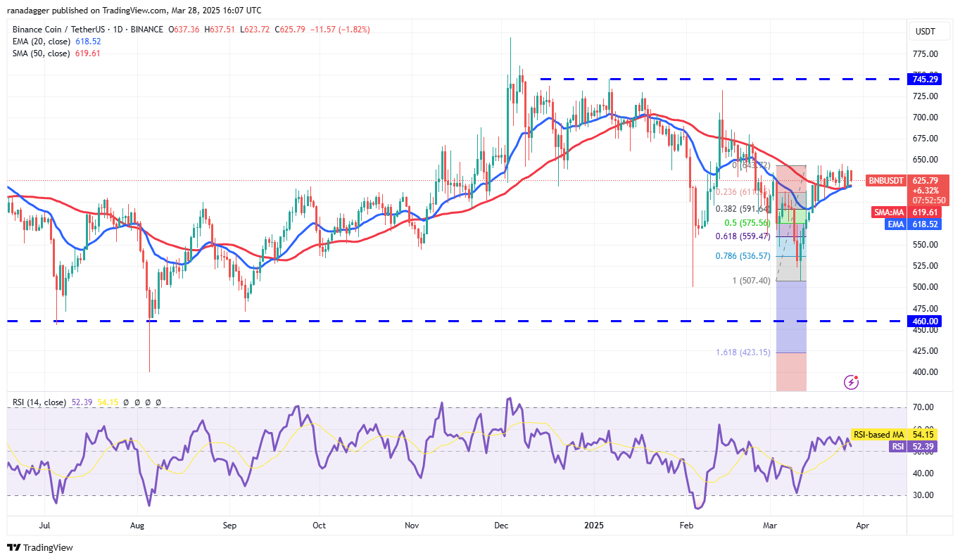The image size is (960, 560).
Task: Select the EMA (20, close) indicator legend
Action: (x=39, y=42)
